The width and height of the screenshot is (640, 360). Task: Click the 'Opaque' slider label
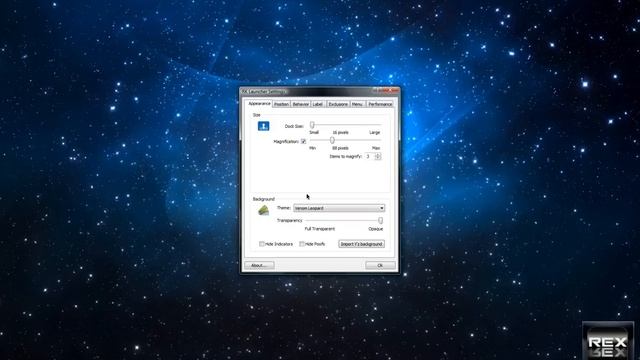pyautogui.click(x=376, y=229)
